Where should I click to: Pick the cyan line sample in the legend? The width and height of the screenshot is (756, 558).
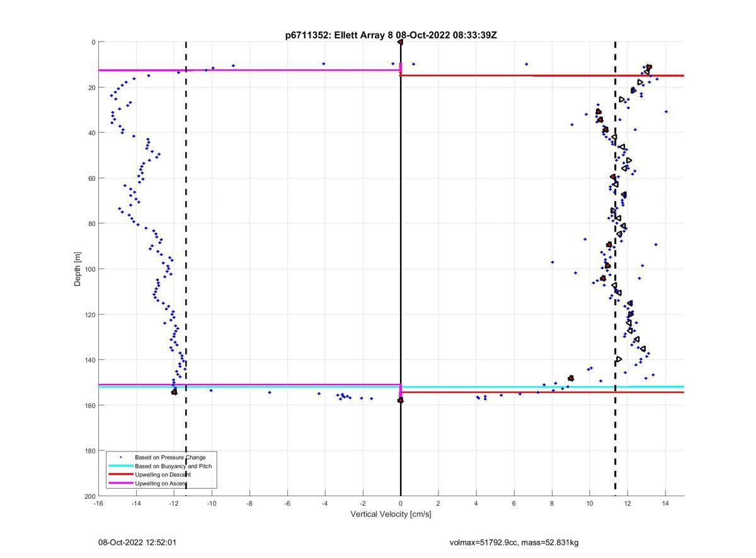pos(120,466)
